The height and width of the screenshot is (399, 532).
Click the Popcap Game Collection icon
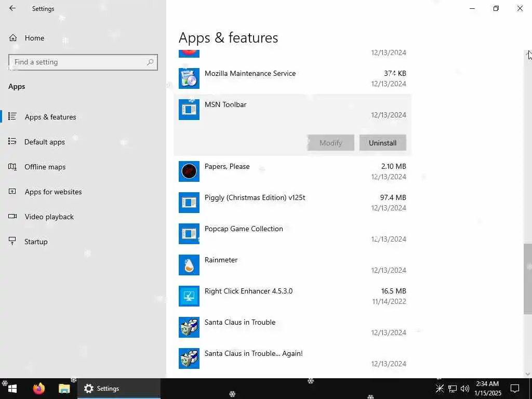pyautogui.click(x=189, y=234)
